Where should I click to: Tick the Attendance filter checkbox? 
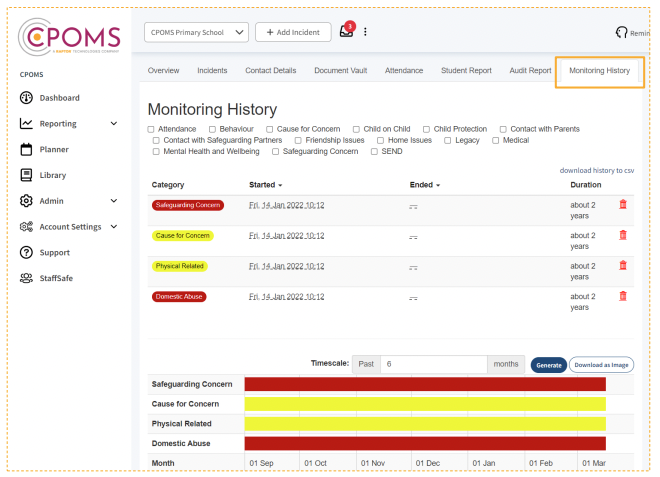coord(151,129)
